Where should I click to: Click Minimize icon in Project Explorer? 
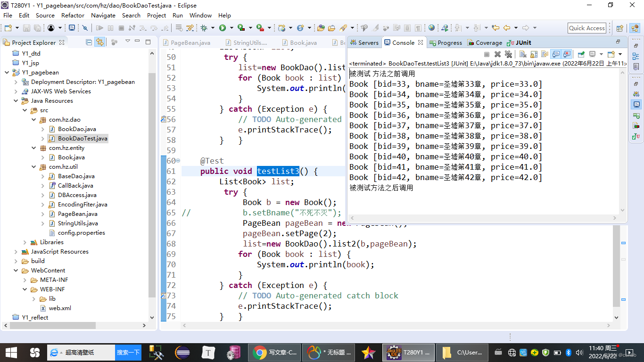coord(137,42)
